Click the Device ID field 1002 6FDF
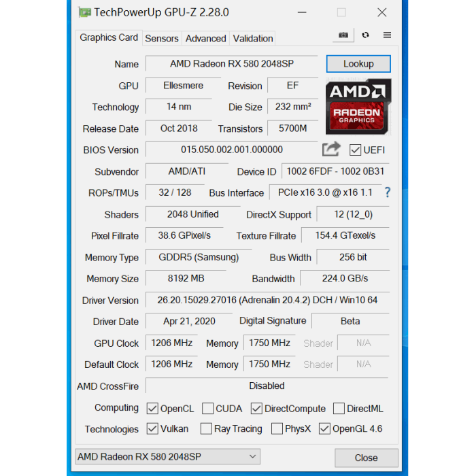 [x=335, y=171]
